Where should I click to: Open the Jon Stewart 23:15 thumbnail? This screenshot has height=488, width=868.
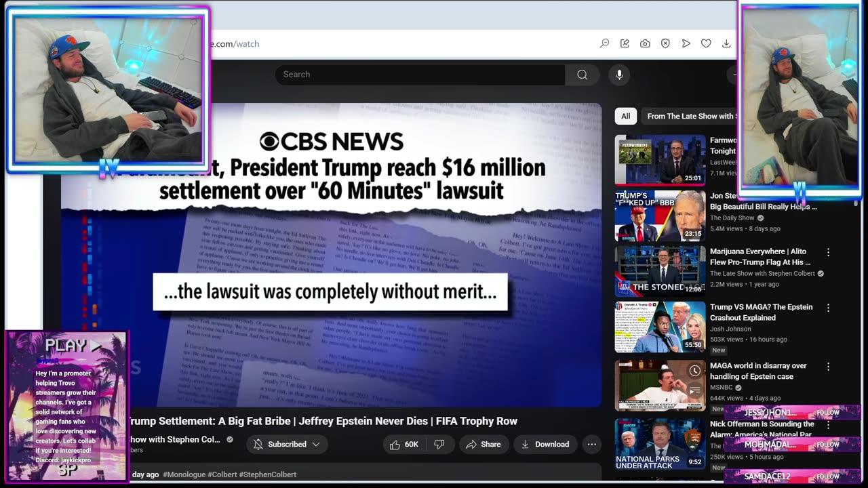tap(660, 216)
